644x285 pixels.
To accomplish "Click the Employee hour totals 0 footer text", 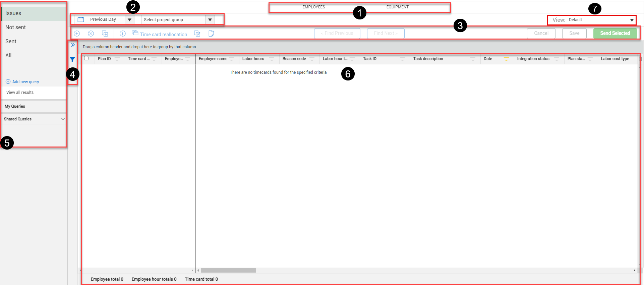I will 154,279.
